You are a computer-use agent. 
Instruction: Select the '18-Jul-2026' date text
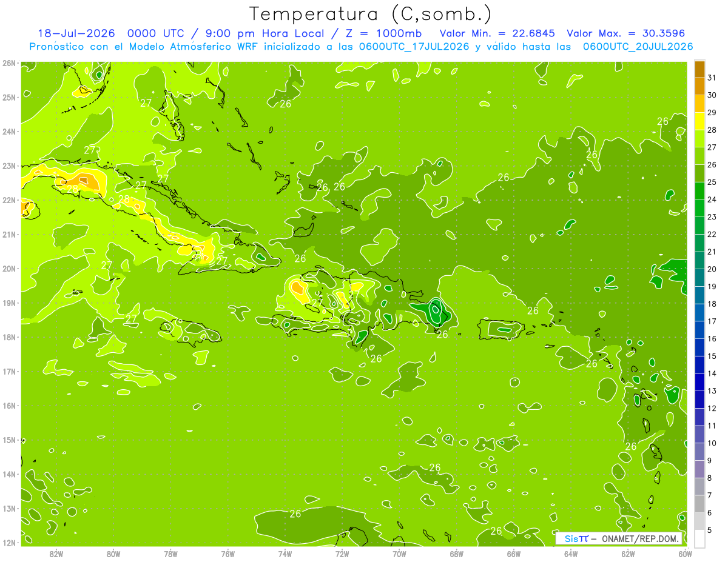coord(76,33)
